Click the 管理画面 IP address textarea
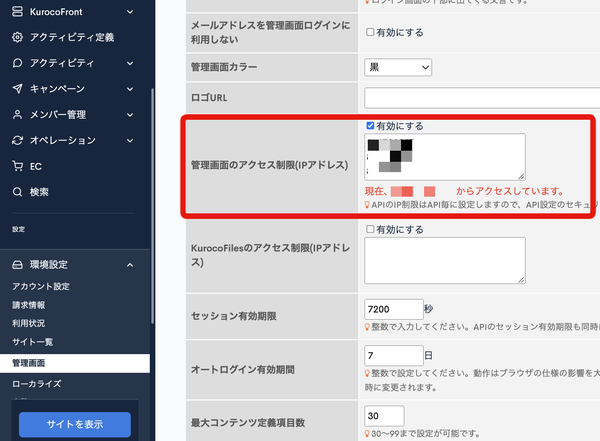The width and height of the screenshot is (600, 441). (445, 157)
